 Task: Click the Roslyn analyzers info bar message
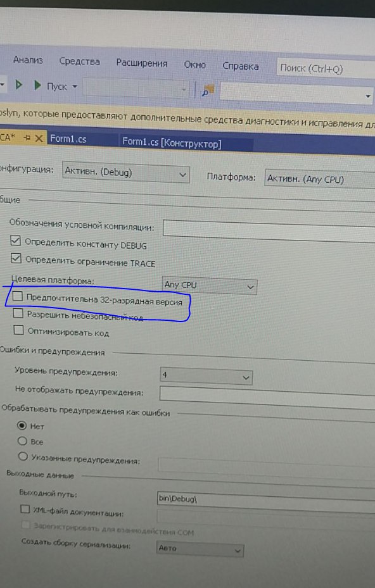[187, 118]
